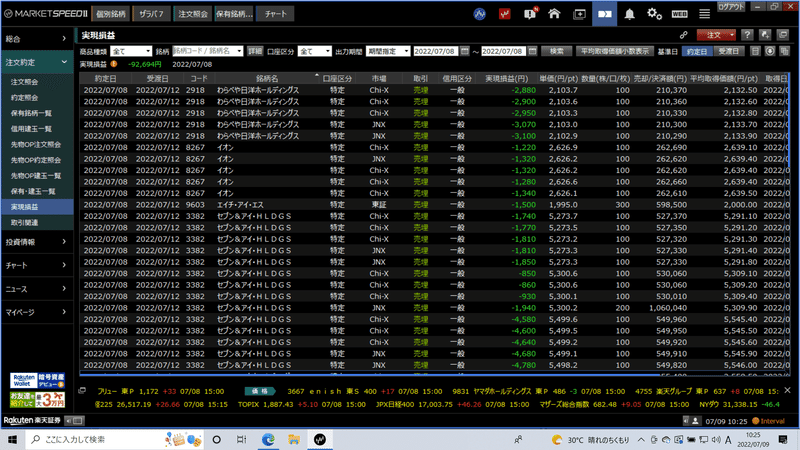Click the ticker popup icon left of フリュー
The width and height of the screenshot is (800, 450).
(x=82, y=391)
